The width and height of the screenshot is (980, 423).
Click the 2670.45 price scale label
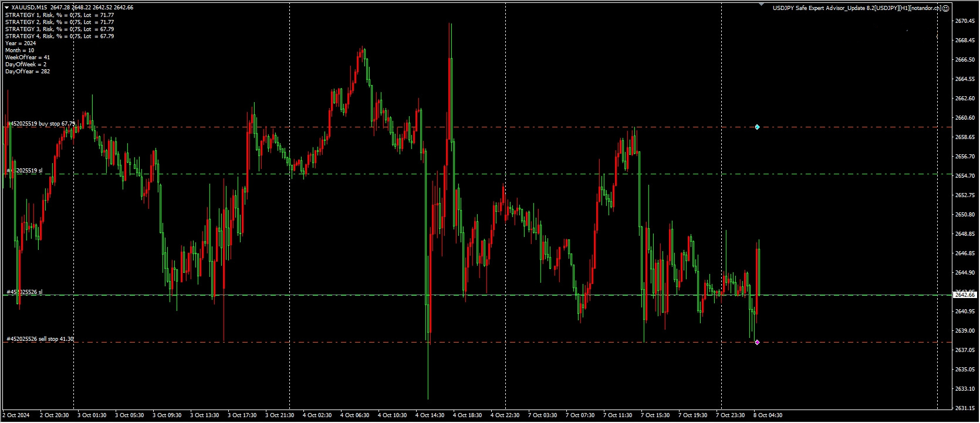(965, 21)
